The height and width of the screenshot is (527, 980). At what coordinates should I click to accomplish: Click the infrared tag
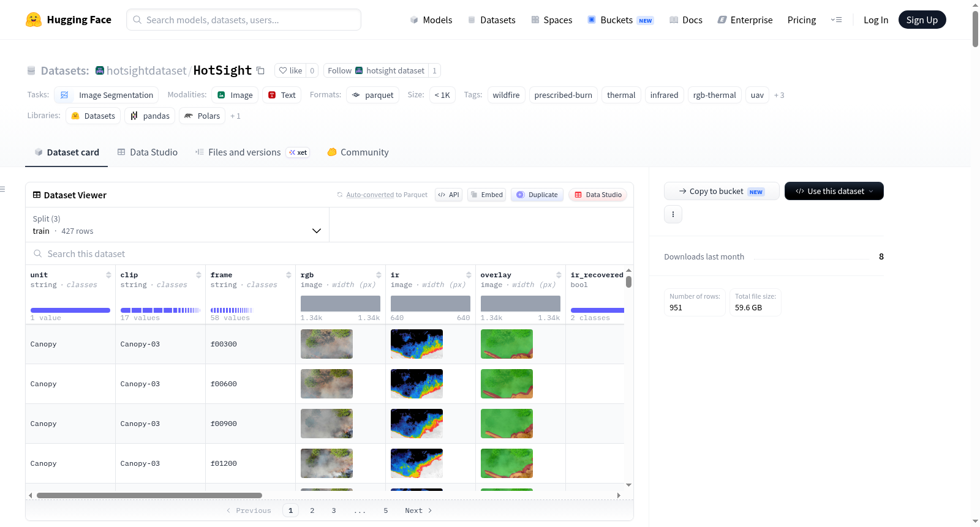click(x=664, y=95)
